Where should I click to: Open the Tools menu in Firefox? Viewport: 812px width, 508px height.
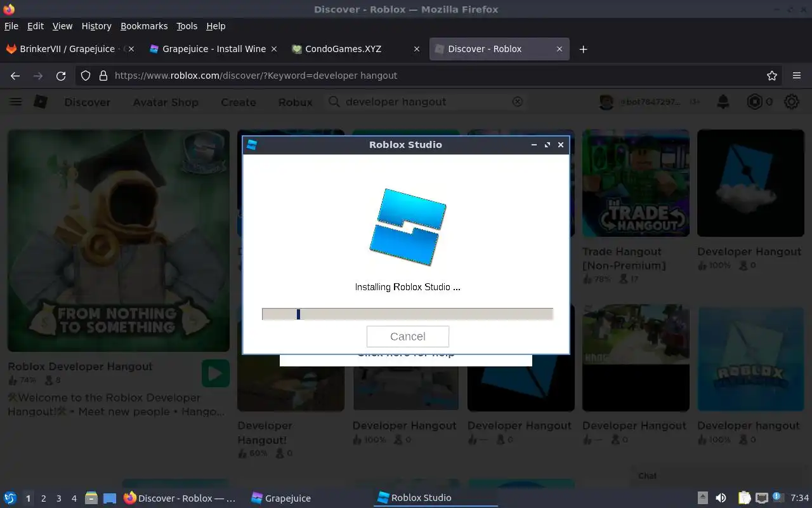(x=187, y=26)
